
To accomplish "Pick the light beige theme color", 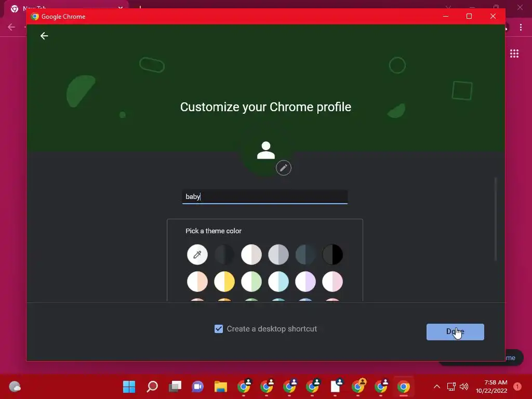I will [x=251, y=255].
